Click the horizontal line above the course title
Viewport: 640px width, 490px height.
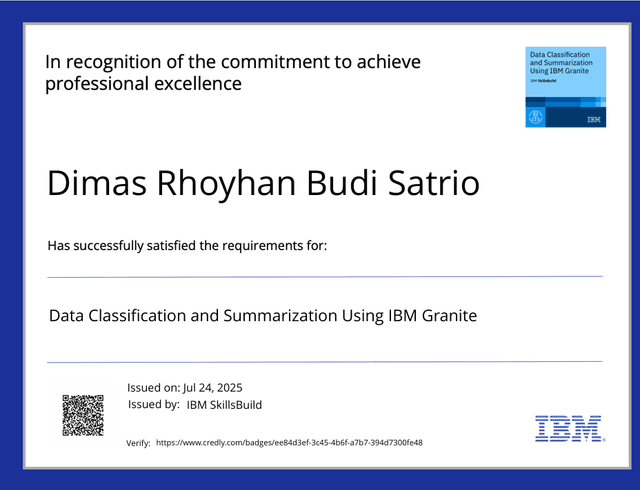tap(325, 276)
